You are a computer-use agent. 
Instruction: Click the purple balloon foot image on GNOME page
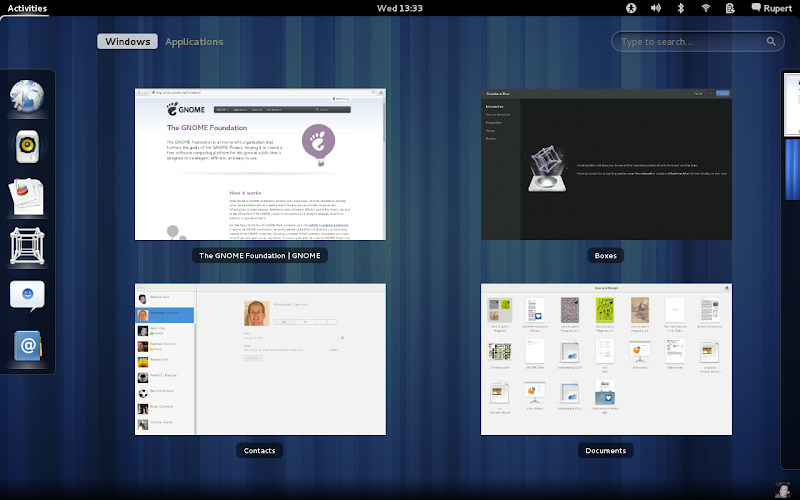(318, 144)
